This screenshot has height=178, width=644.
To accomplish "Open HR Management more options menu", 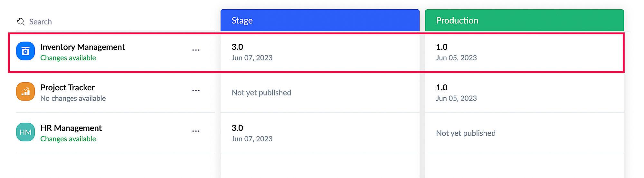I will [196, 131].
